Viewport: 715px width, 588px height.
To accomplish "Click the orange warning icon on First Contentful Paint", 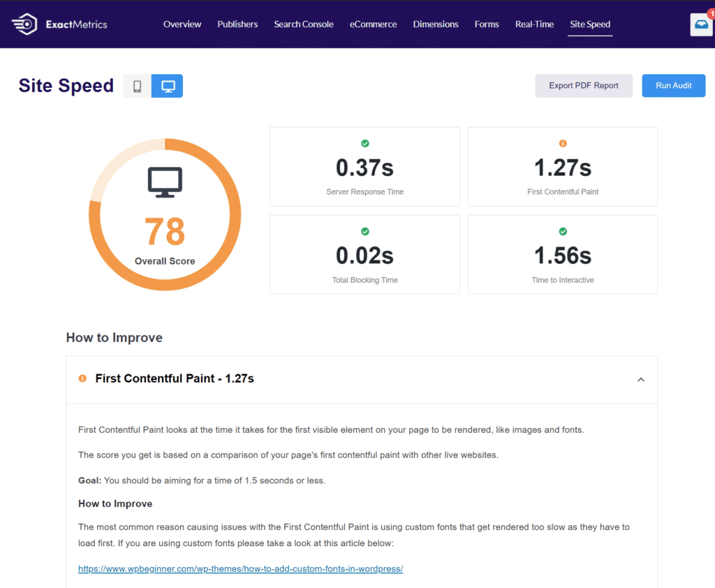I will (x=562, y=143).
